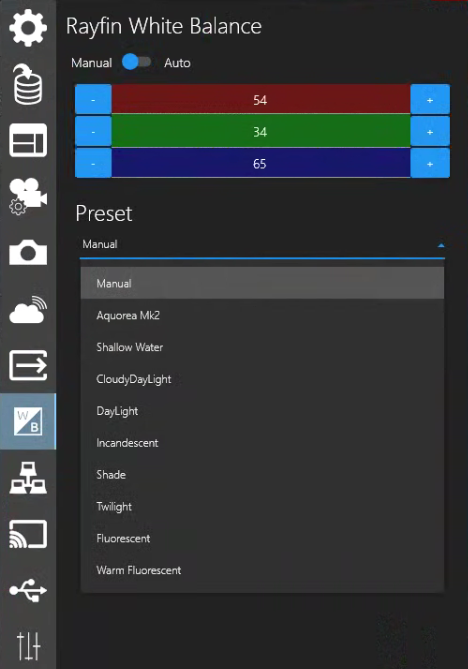Open the cast screen icon
468x669 pixels.
(28, 534)
